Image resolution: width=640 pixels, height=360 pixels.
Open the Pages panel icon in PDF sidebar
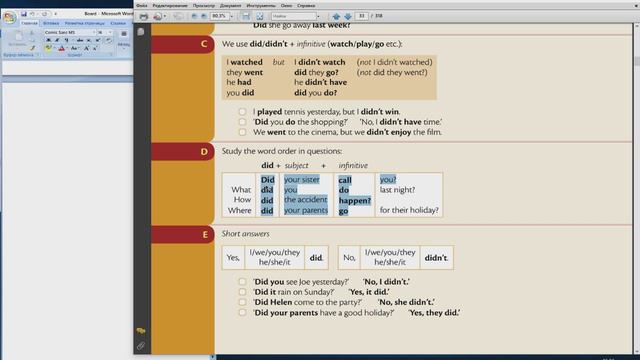click(x=141, y=31)
